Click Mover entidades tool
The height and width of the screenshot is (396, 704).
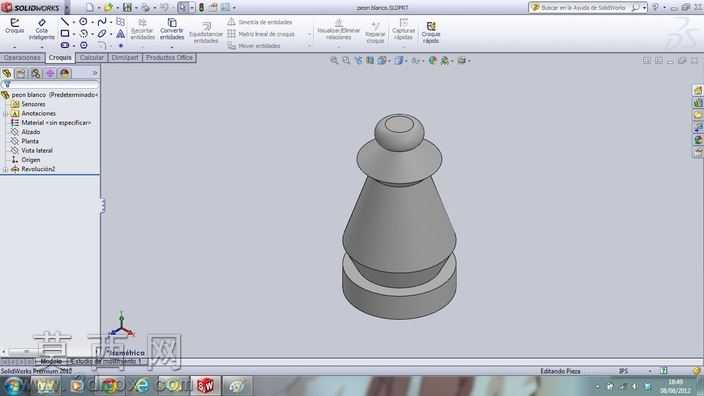(254, 46)
